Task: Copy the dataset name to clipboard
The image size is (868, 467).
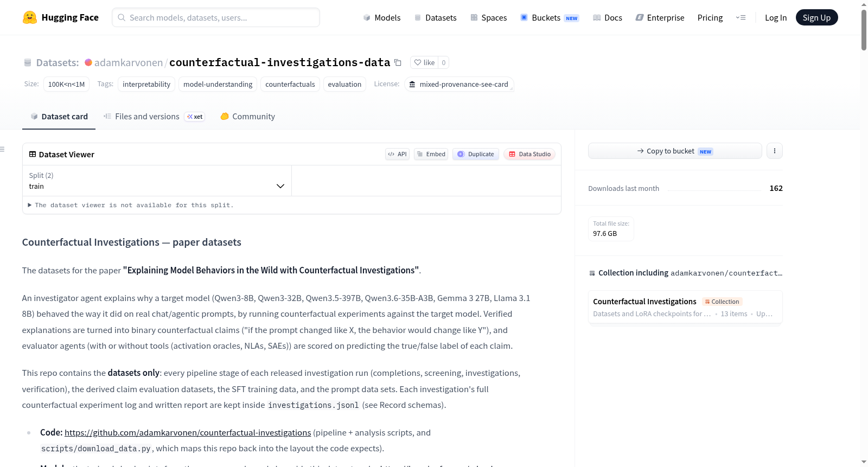Action: [398, 62]
